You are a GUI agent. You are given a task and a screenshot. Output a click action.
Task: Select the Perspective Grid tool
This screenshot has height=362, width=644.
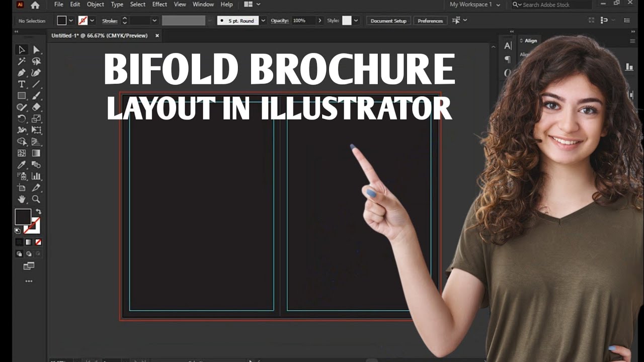(36, 142)
